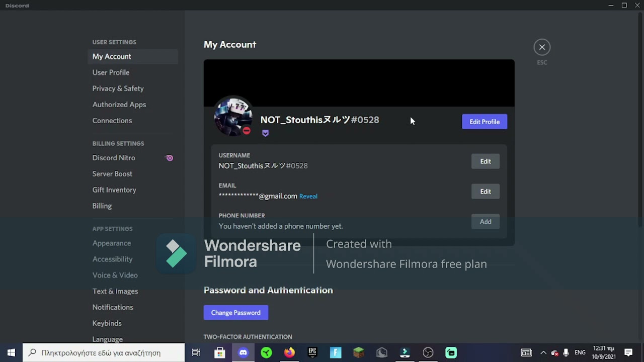
Task: Click the microphone tray icon
Action: tap(566, 353)
